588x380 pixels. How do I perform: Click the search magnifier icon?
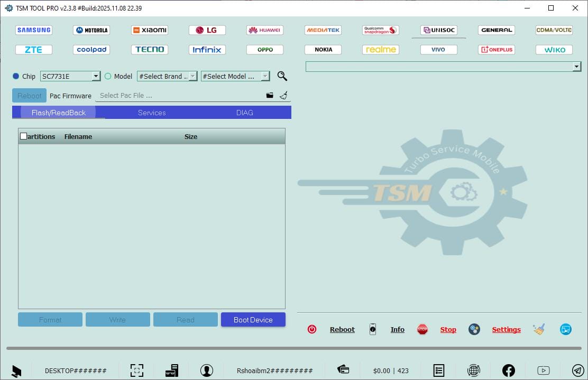(282, 76)
